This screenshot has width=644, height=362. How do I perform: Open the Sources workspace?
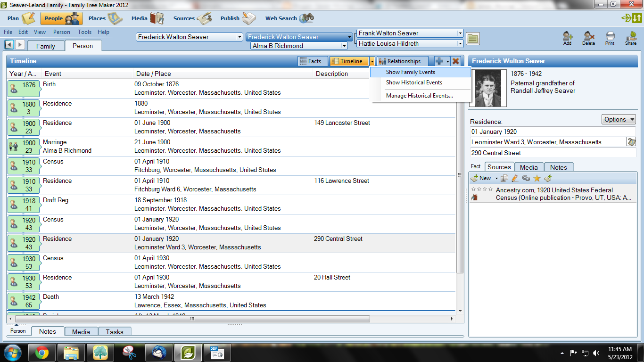pyautogui.click(x=192, y=18)
